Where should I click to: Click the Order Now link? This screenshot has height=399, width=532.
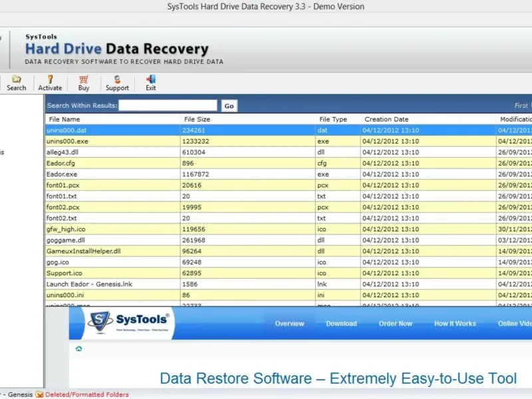(396, 324)
